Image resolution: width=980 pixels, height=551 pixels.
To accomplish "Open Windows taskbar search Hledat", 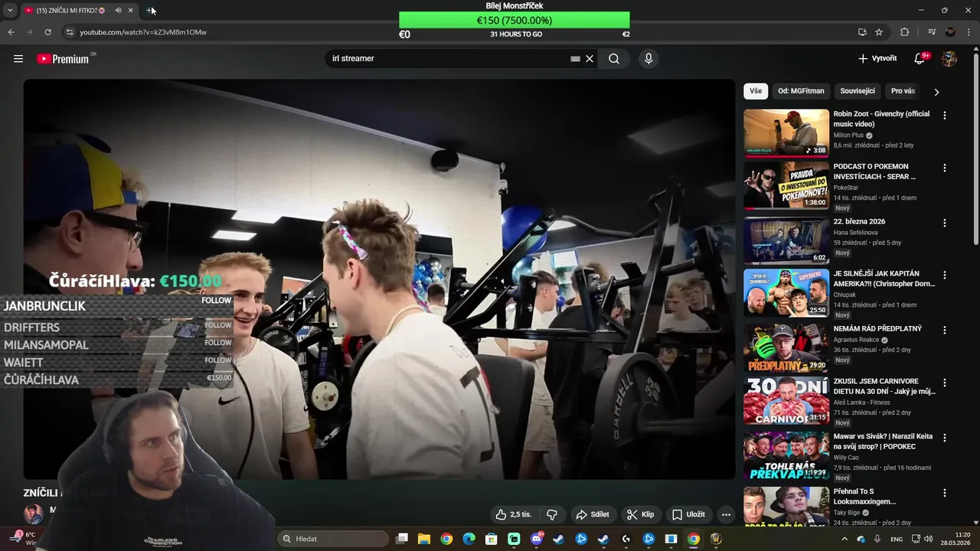I will [332, 539].
